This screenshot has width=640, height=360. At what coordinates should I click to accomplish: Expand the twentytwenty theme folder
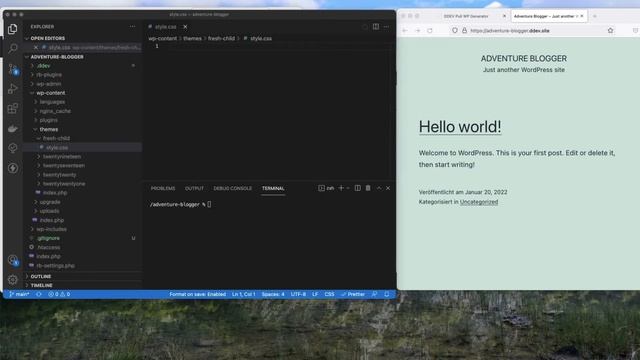point(59,175)
